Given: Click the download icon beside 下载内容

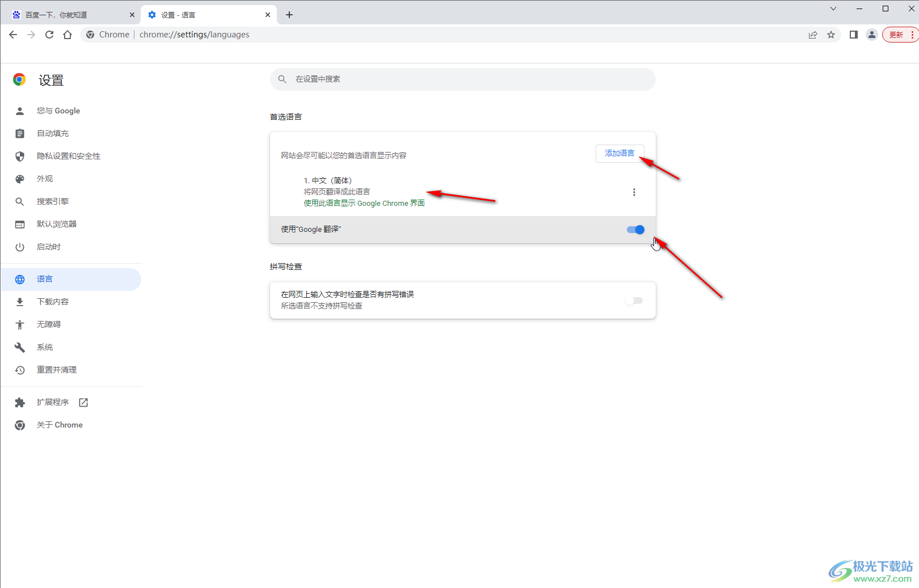Looking at the screenshot, I should coord(20,302).
